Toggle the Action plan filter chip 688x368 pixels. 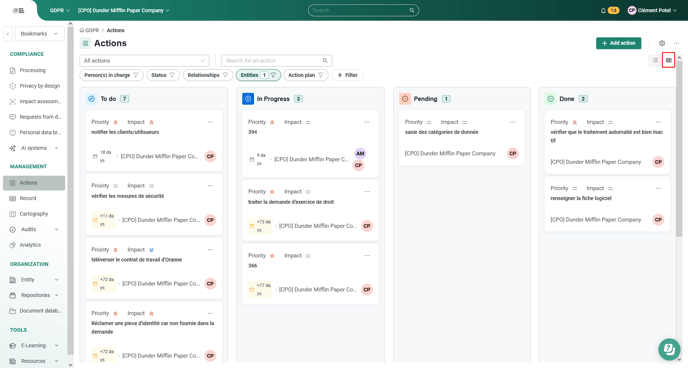pos(306,75)
